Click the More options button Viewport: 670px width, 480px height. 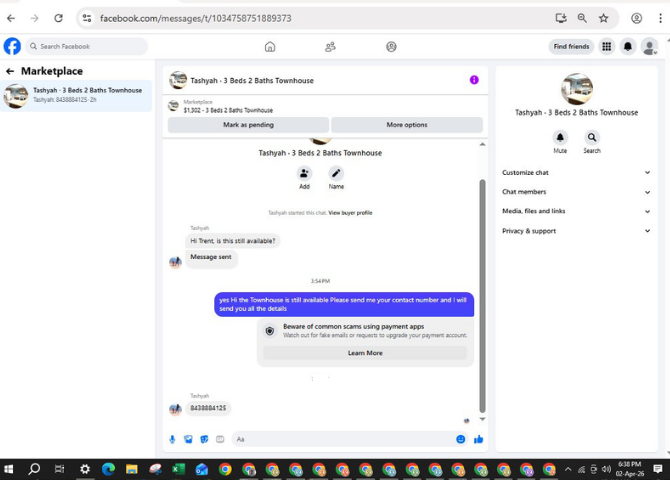(x=407, y=125)
